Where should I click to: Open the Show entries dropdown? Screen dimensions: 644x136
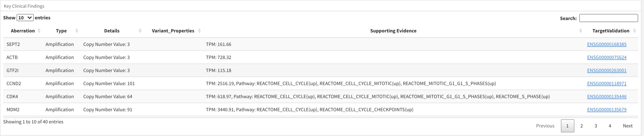tap(25, 18)
